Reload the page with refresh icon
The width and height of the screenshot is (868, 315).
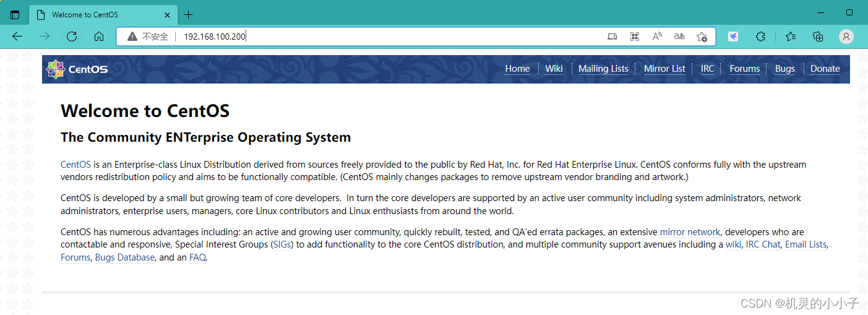click(72, 37)
